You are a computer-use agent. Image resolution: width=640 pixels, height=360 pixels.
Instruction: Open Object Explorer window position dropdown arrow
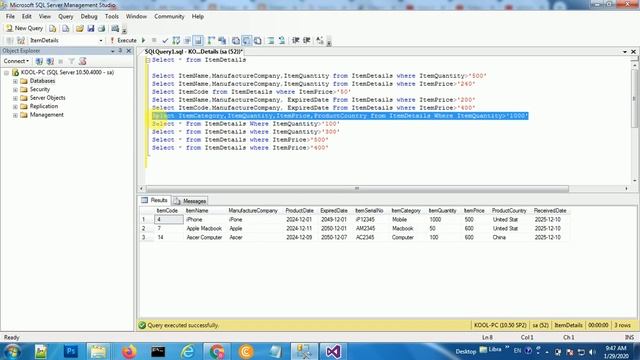[x=112, y=51]
